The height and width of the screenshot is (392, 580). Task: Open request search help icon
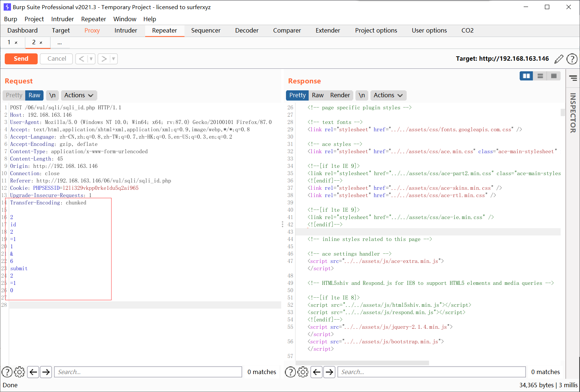[x=7, y=372]
